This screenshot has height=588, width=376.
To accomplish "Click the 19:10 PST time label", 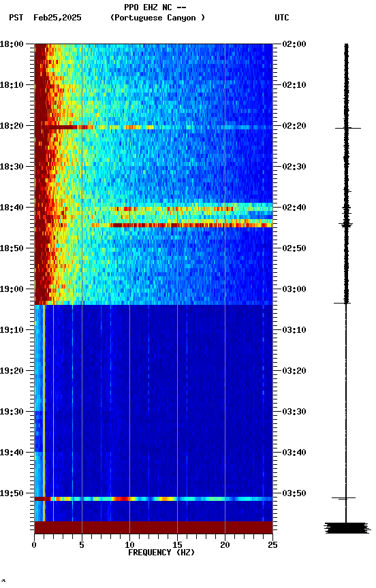I will 12,330.
